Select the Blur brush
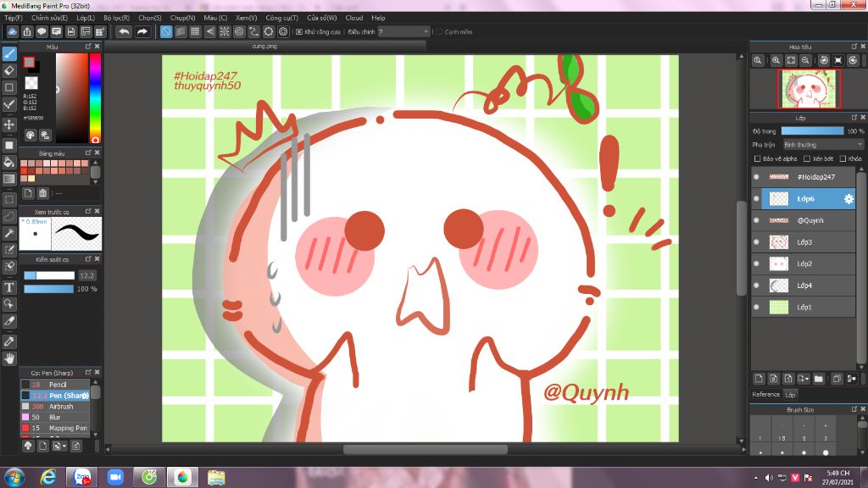 (55, 417)
